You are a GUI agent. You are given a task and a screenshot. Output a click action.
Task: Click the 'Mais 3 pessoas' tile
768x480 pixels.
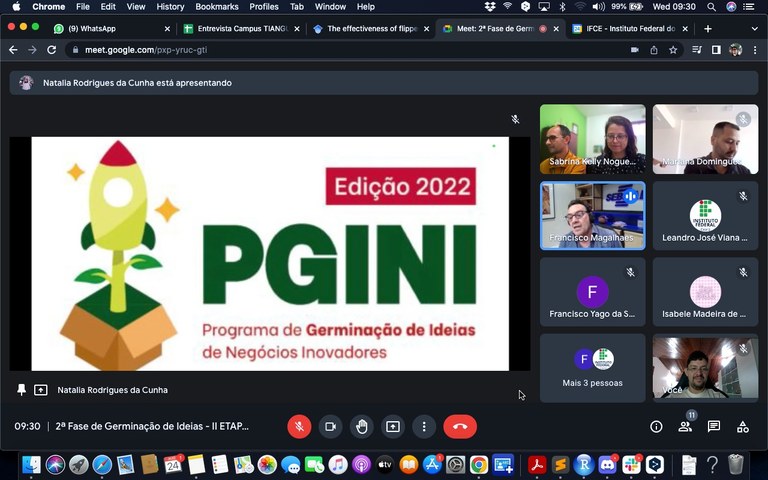[592, 368]
